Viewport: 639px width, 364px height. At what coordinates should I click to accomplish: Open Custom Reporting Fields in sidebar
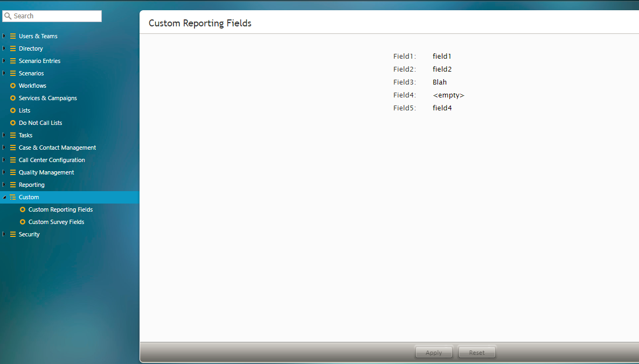[60, 209]
